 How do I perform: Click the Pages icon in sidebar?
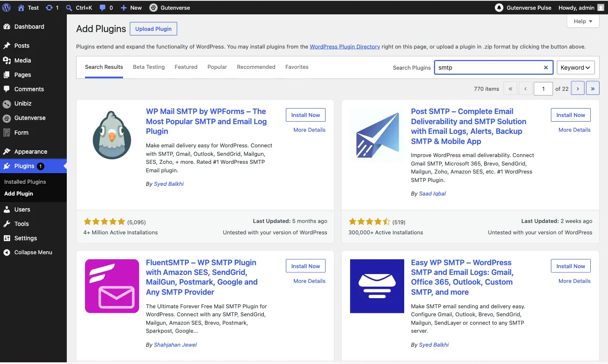(x=7, y=75)
